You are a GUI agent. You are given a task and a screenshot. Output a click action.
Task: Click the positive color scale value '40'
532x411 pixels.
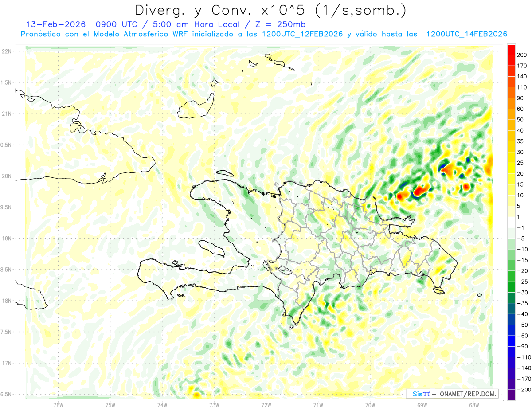(520, 130)
